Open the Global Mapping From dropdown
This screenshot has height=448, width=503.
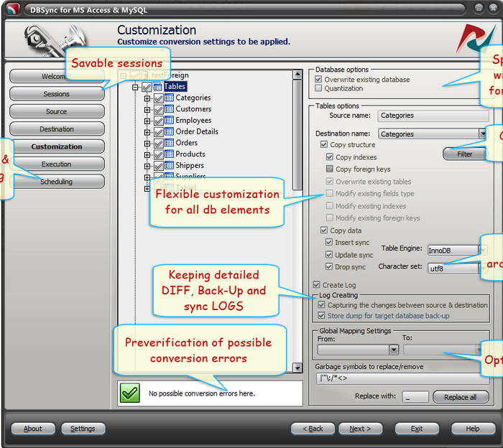[x=394, y=350]
